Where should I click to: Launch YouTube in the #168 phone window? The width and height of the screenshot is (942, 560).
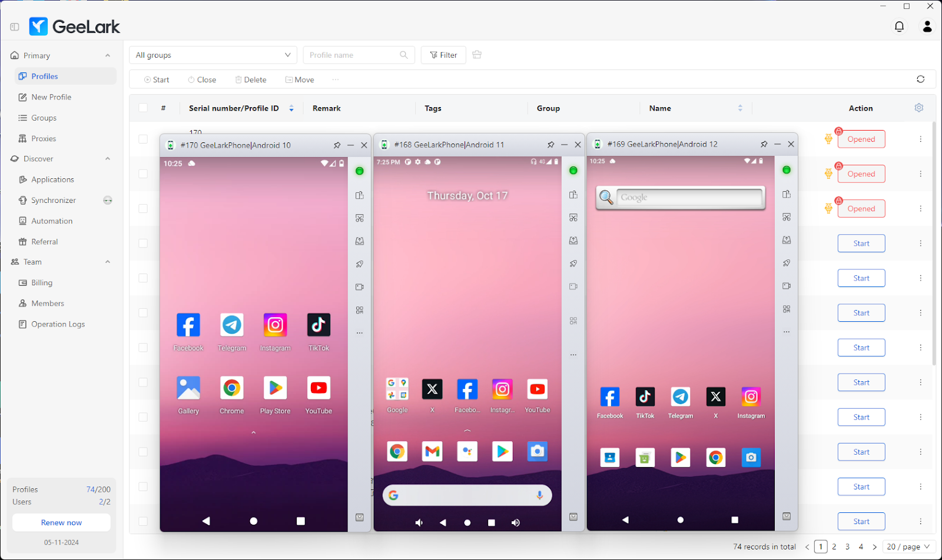(x=538, y=389)
